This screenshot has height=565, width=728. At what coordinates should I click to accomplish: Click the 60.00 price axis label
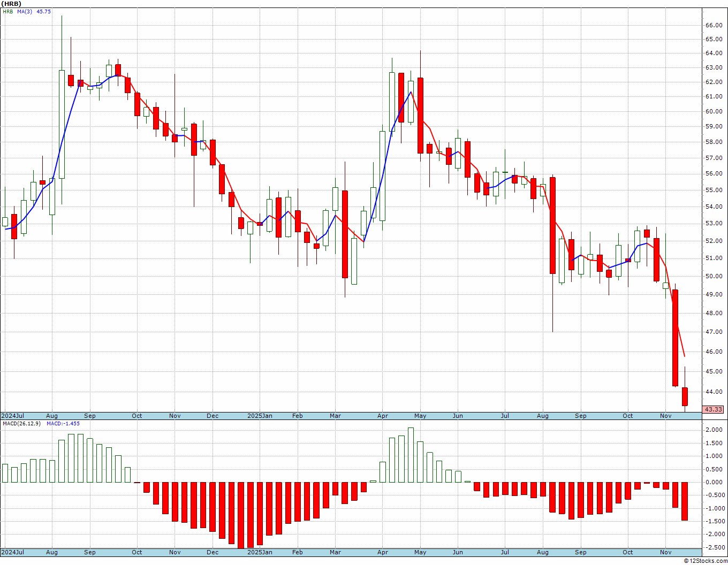[714, 111]
